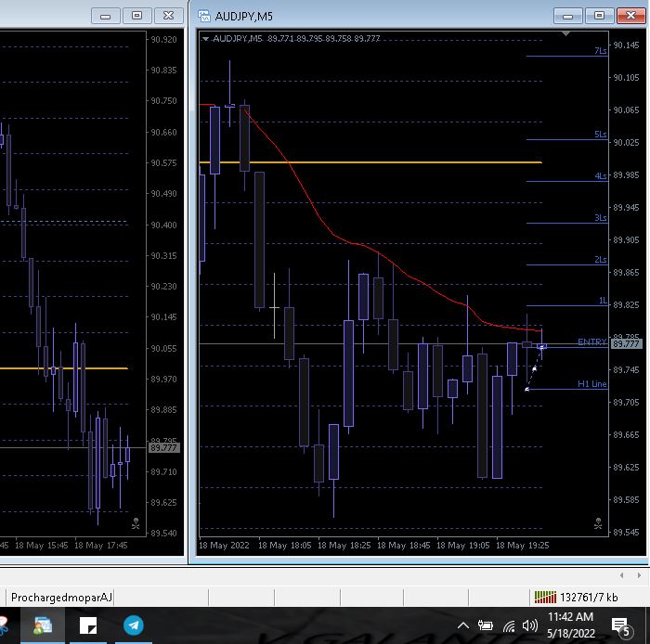Select the ProchargedmoparAJ profile in status bar
This screenshot has height=644, width=650.
(60, 597)
